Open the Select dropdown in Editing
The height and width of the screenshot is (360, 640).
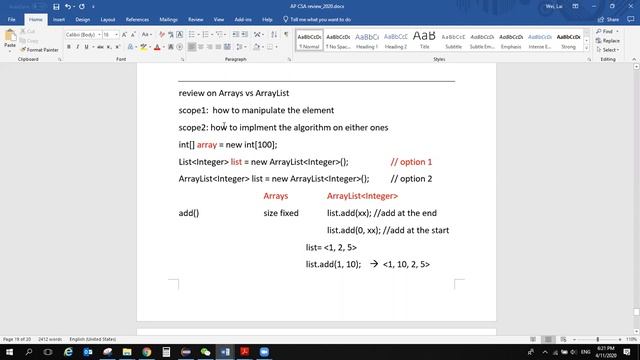[608, 50]
